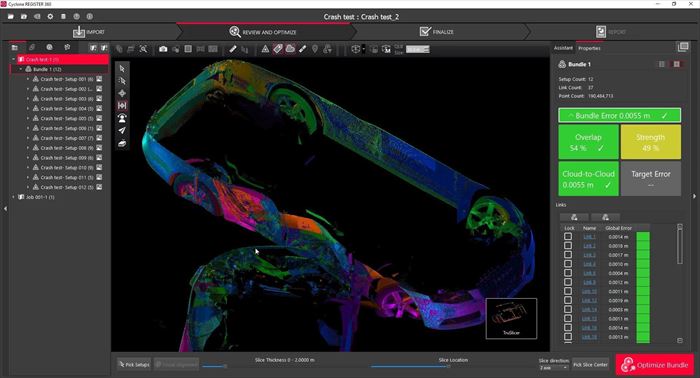Tick the Lock checkbox for Link 2
The height and width of the screenshot is (378, 700).
[x=568, y=246]
